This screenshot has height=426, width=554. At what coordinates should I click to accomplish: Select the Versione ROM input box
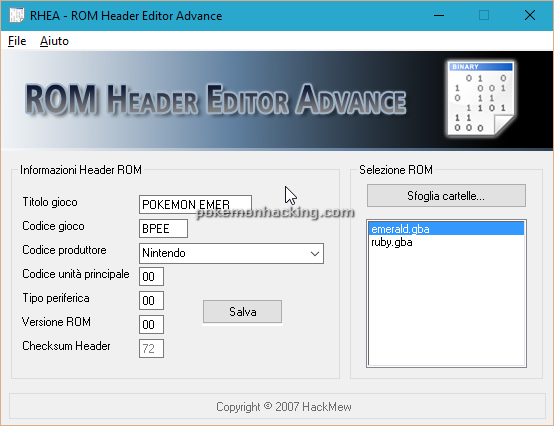pyautogui.click(x=151, y=324)
